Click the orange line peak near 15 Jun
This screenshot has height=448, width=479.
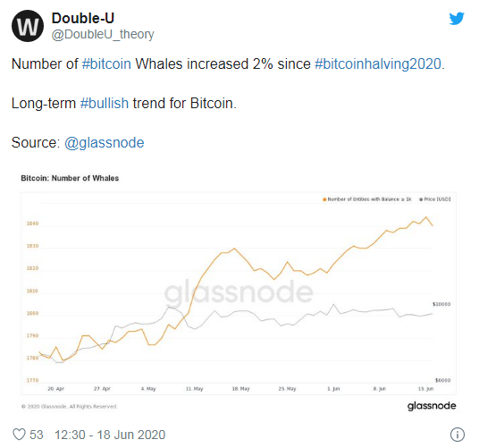click(x=426, y=217)
